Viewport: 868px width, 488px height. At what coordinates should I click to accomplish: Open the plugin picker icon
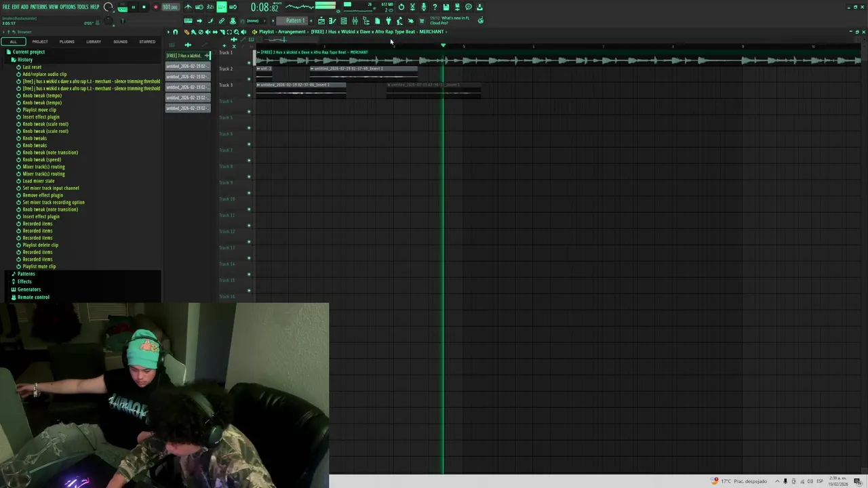coord(388,21)
